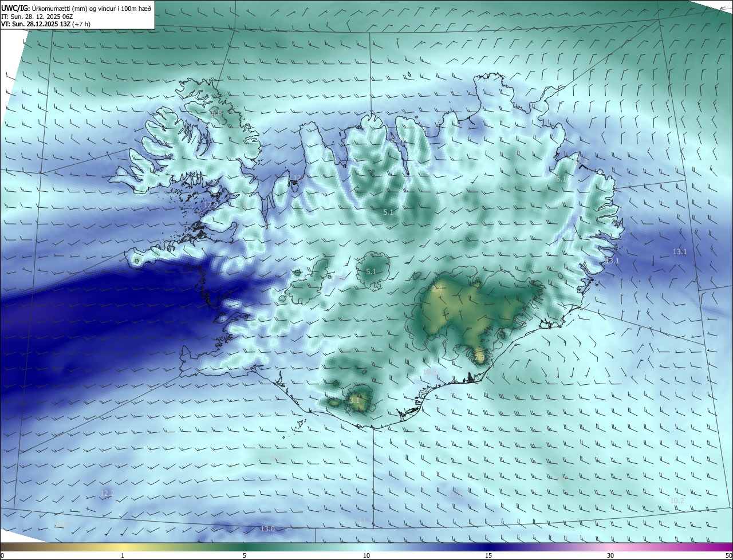Image resolution: width=733 pixels, height=560 pixels.
Task: Click the '1' tick on the color scale
Action: 123,555
